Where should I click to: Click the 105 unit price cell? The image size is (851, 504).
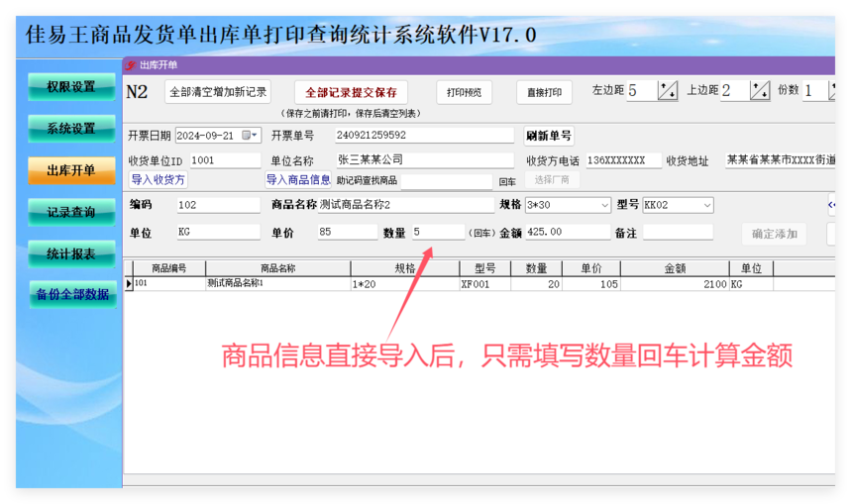591,284
